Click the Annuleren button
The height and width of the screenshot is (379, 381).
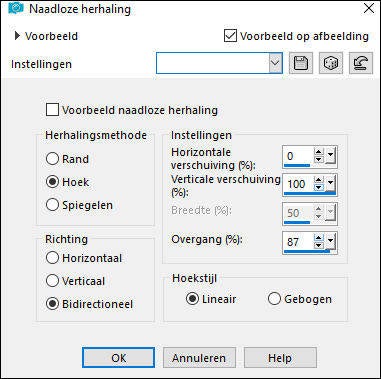(199, 358)
